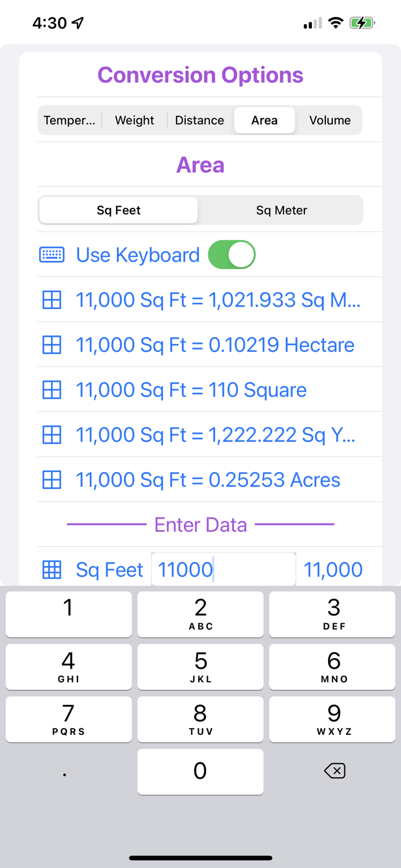Open the Distance conversion category

pyautogui.click(x=199, y=120)
